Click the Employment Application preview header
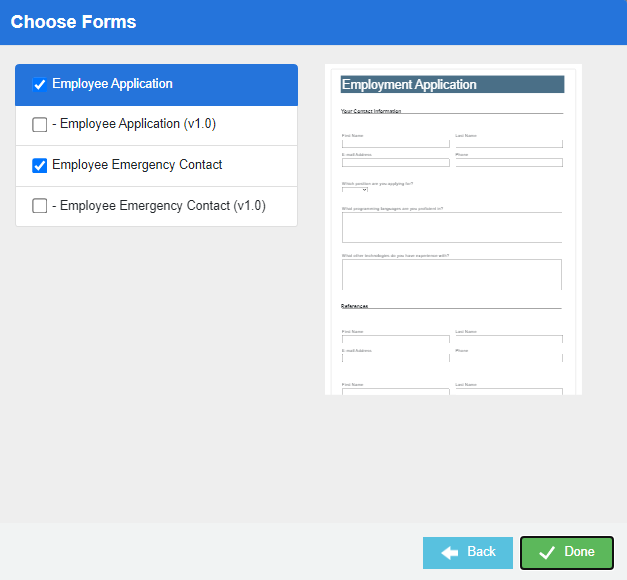Viewport: 627px width, 580px height. click(x=452, y=85)
